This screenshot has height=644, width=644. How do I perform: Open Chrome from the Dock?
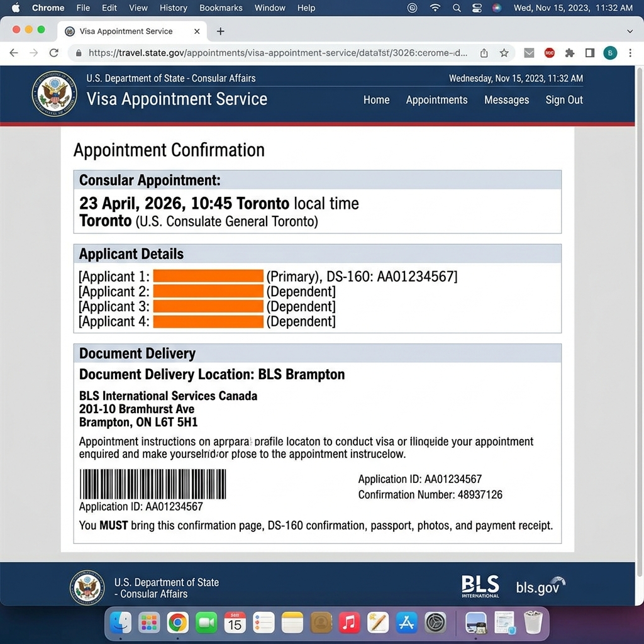(x=177, y=623)
